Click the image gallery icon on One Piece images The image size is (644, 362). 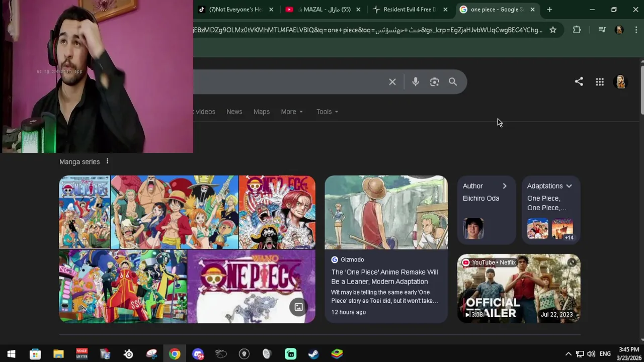tap(298, 307)
